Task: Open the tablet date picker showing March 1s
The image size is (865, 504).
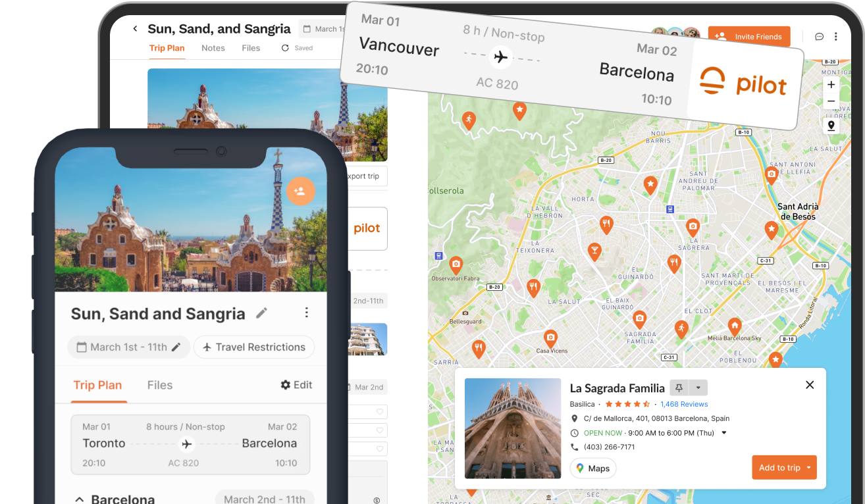Action: 324,29
